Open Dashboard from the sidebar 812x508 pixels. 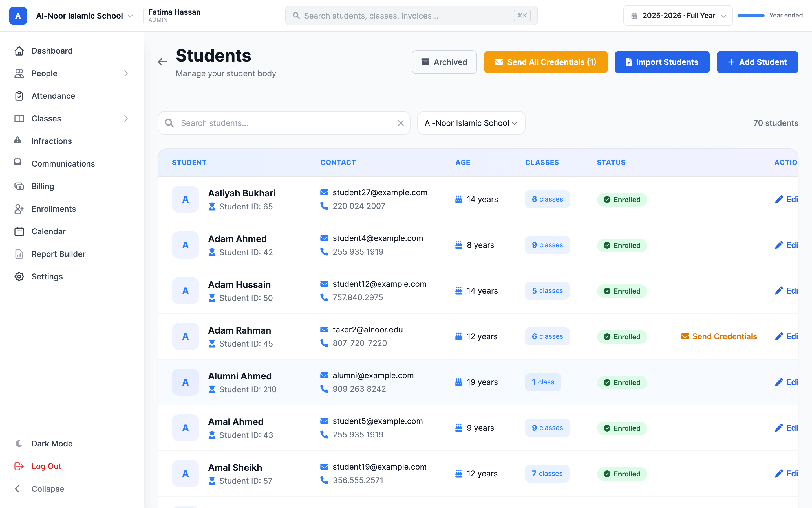[x=52, y=51]
